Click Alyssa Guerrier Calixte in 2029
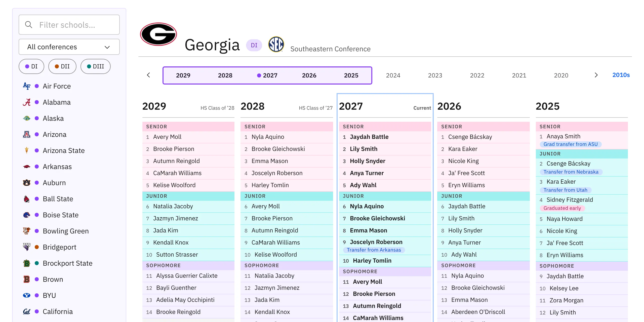The image size is (644, 322). pos(187,276)
